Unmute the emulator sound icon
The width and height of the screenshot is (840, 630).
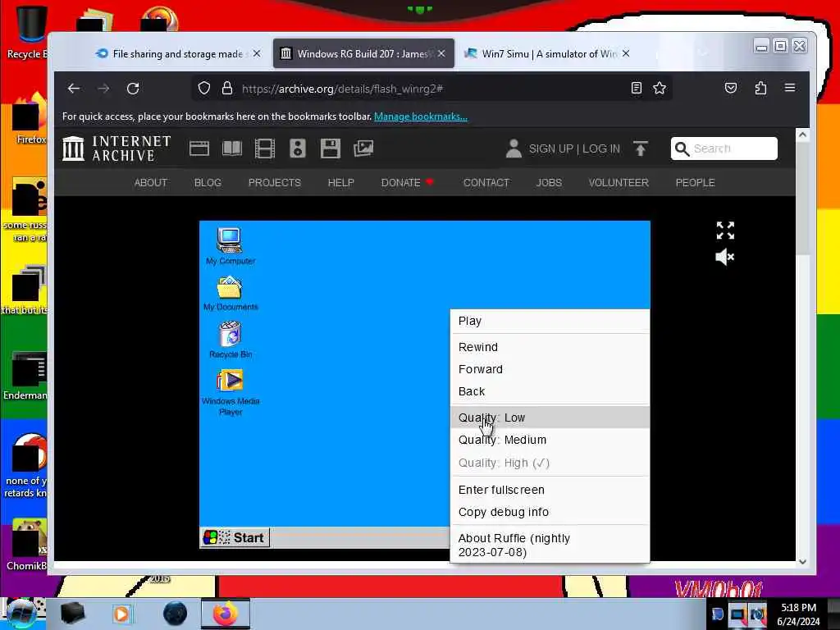tap(725, 257)
